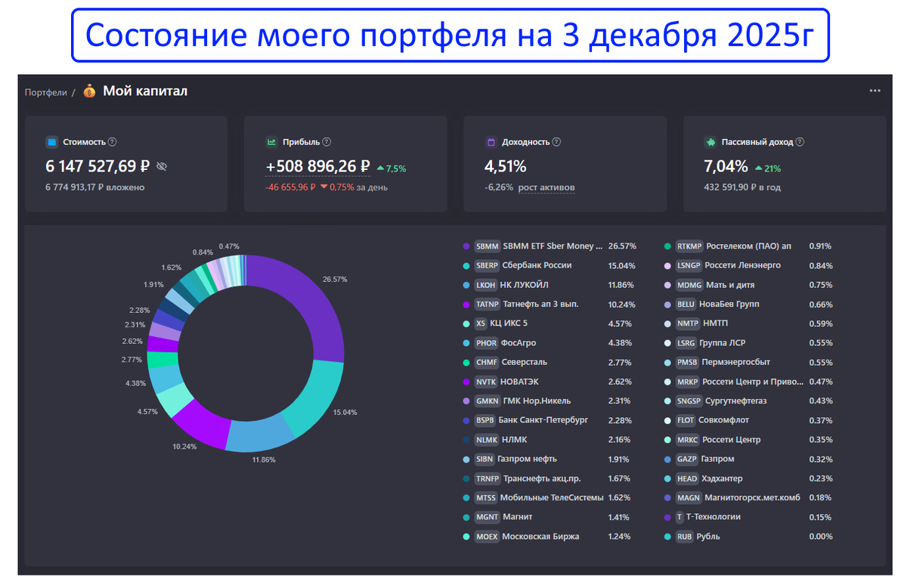Click the color dot next to RUB Рубль
The width and height of the screenshot is (907, 588).
667,537
